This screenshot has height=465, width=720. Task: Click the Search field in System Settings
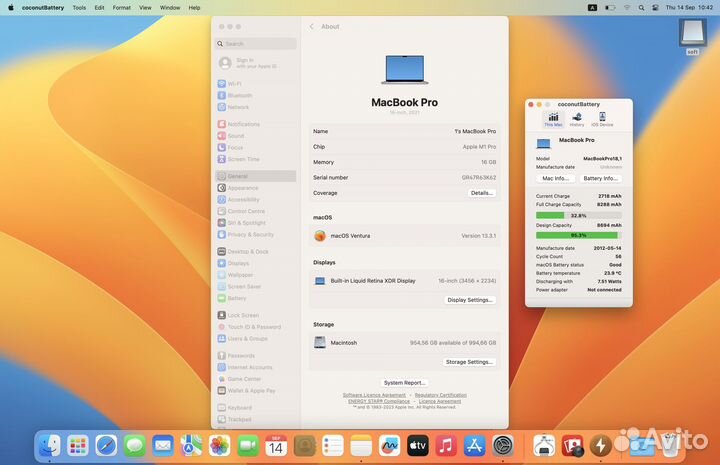(256, 44)
